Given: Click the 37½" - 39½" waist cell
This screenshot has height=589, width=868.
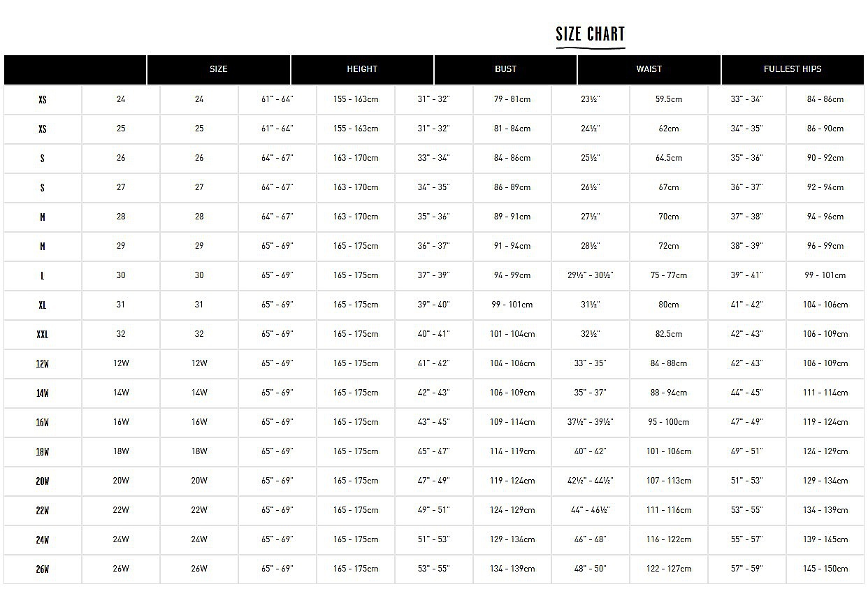Looking at the screenshot, I should (x=591, y=422).
